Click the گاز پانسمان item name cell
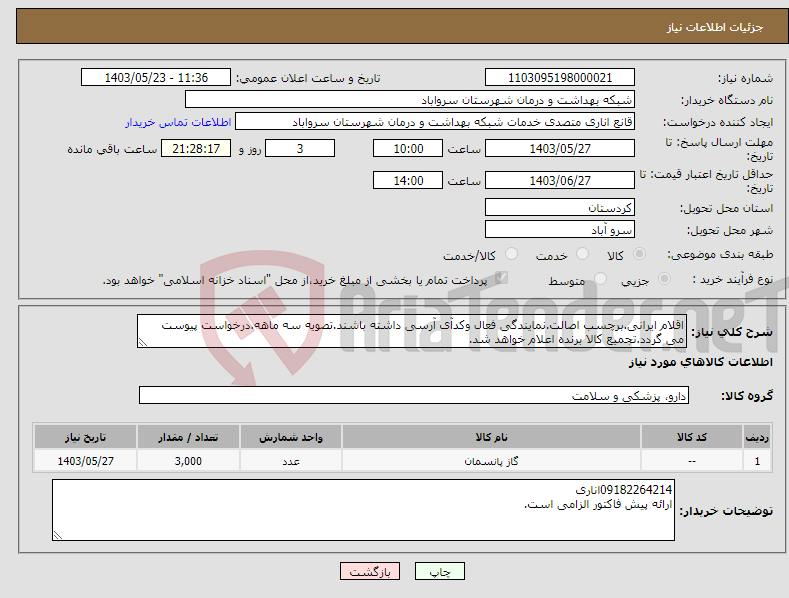 coord(491,461)
